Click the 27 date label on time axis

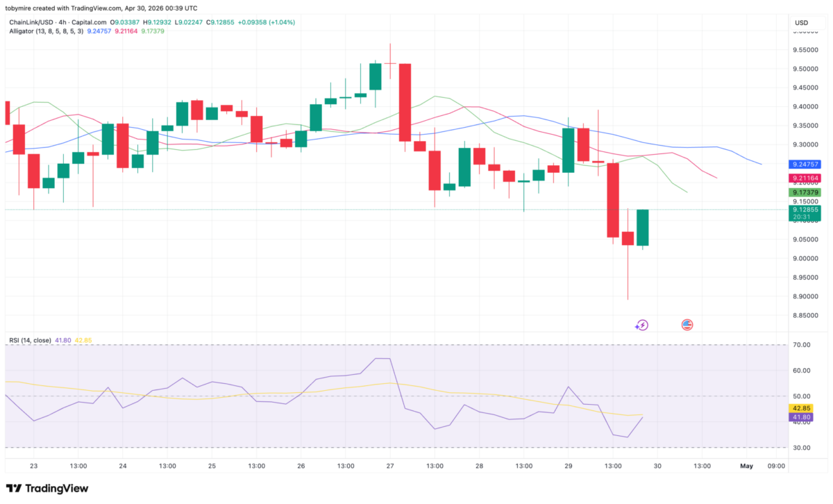[x=390, y=466]
